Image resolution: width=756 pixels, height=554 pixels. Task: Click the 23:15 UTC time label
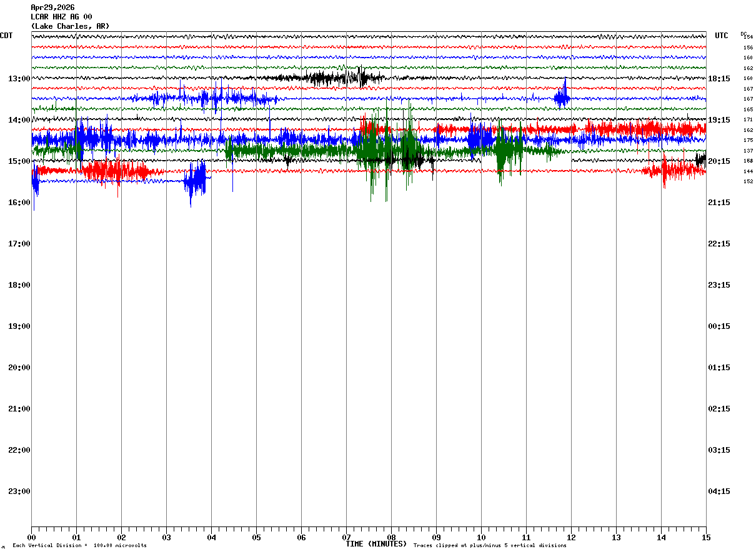(x=719, y=285)
